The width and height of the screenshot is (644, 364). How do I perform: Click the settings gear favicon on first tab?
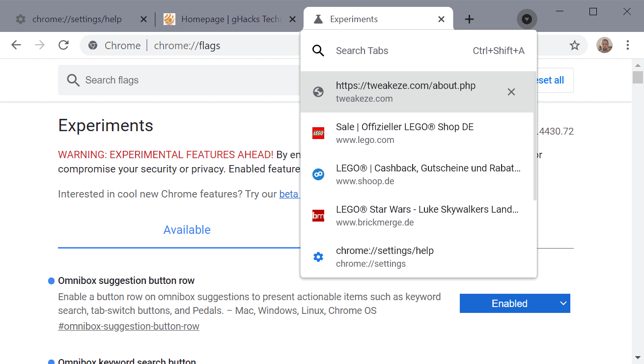(x=21, y=19)
